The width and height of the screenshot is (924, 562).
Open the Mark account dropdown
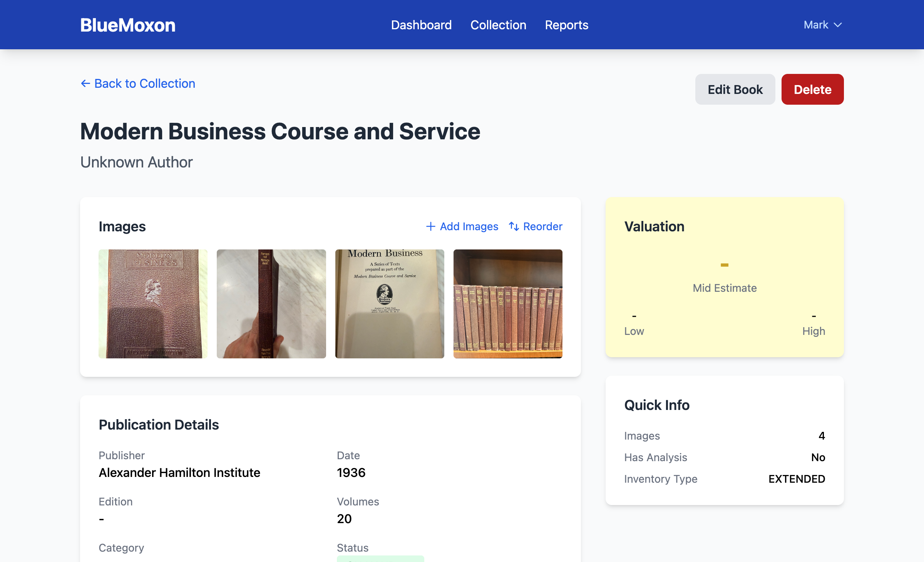(x=816, y=25)
